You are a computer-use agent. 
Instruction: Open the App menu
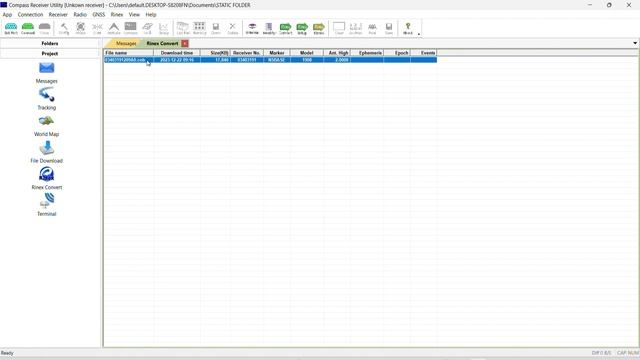click(7, 14)
